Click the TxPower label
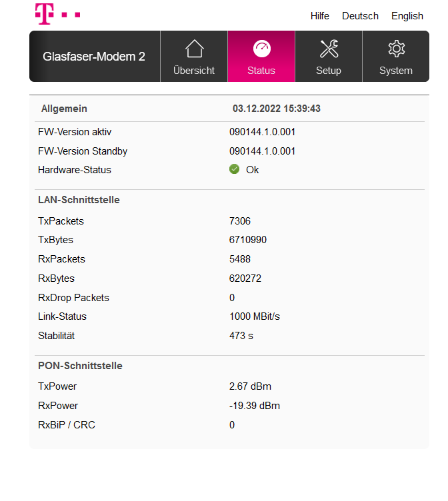The width and height of the screenshot is (448, 501). (57, 386)
